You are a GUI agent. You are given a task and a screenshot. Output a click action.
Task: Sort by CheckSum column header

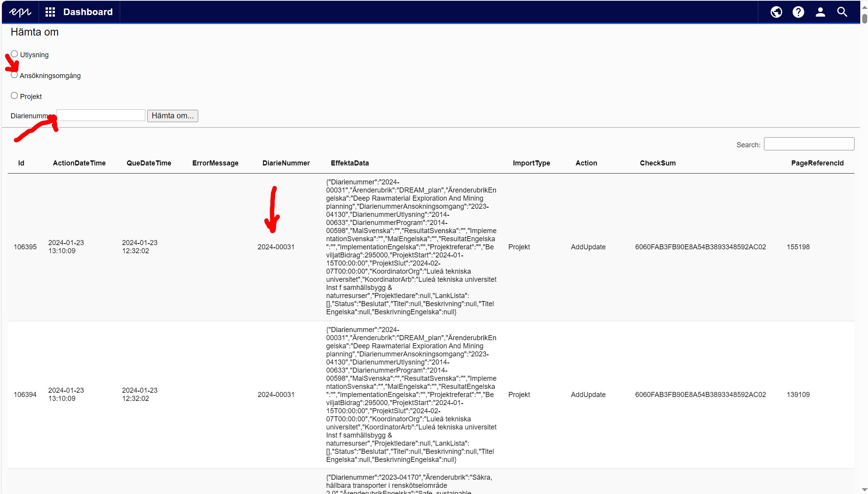[x=657, y=163]
